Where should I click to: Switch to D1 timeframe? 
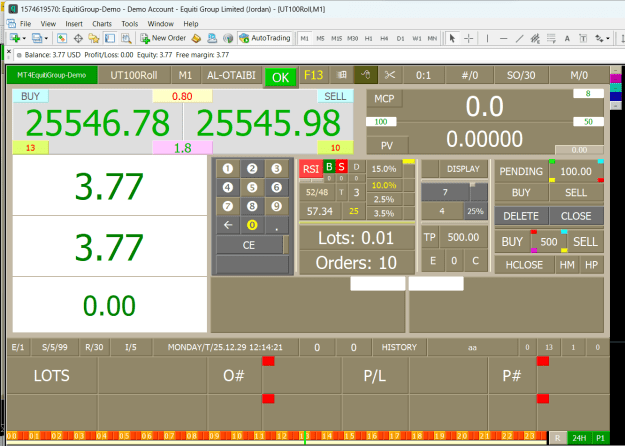coord(401,39)
